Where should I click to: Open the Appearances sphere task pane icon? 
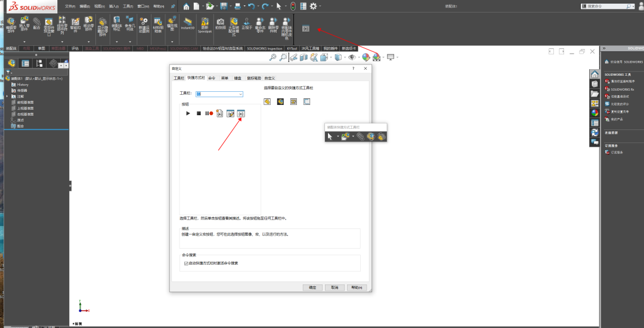(x=595, y=113)
